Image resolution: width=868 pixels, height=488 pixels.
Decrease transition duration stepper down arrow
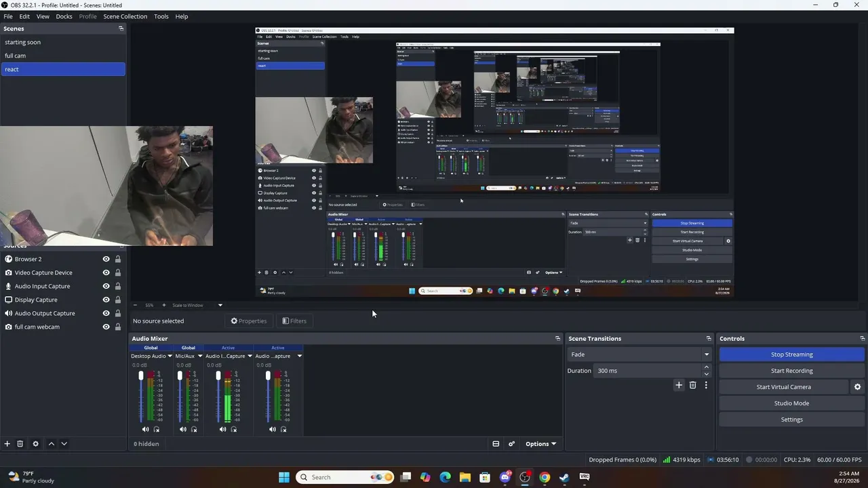[707, 374]
